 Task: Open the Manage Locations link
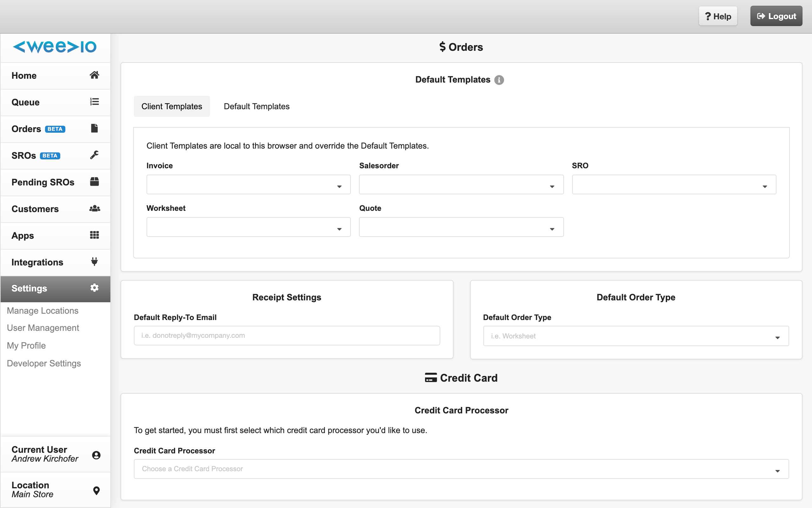pyautogui.click(x=43, y=311)
